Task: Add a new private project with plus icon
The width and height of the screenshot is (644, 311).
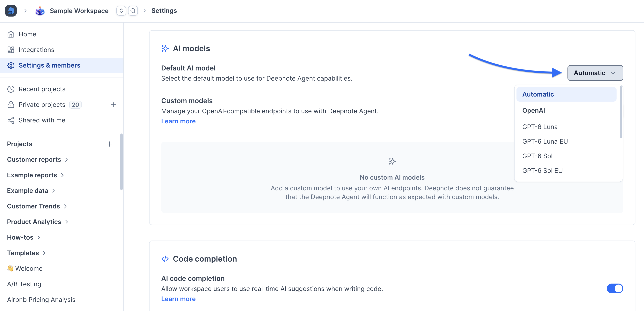Action: [x=113, y=105]
